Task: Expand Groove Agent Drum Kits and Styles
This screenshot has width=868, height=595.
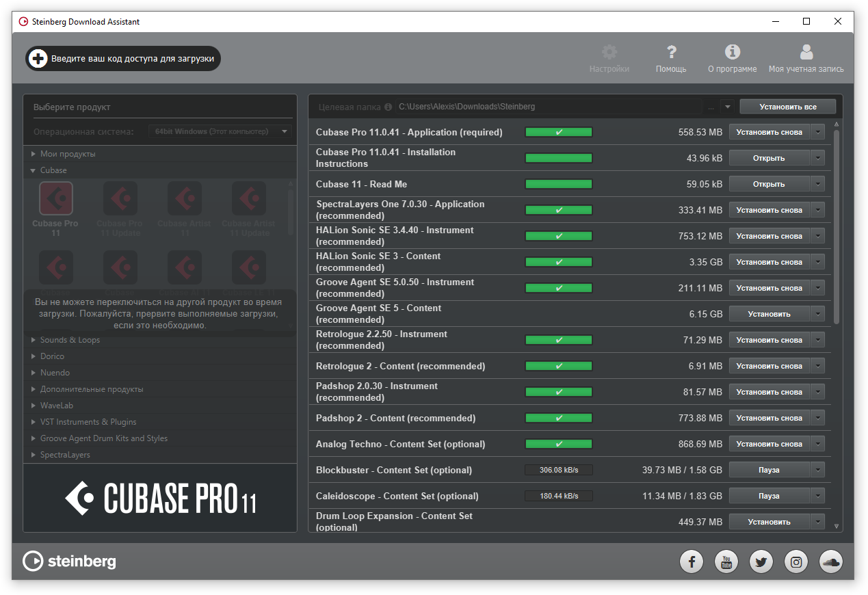Action: [x=34, y=438]
